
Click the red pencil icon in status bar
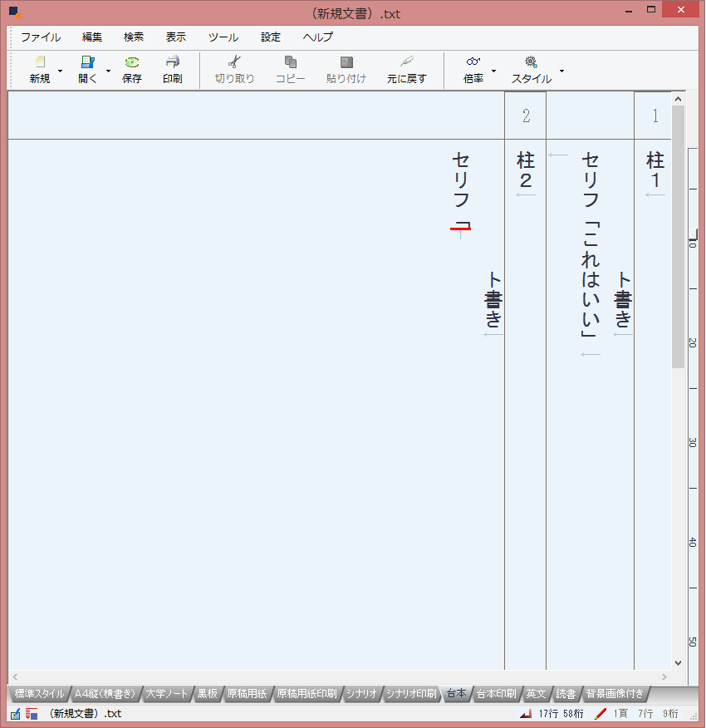tap(601, 714)
